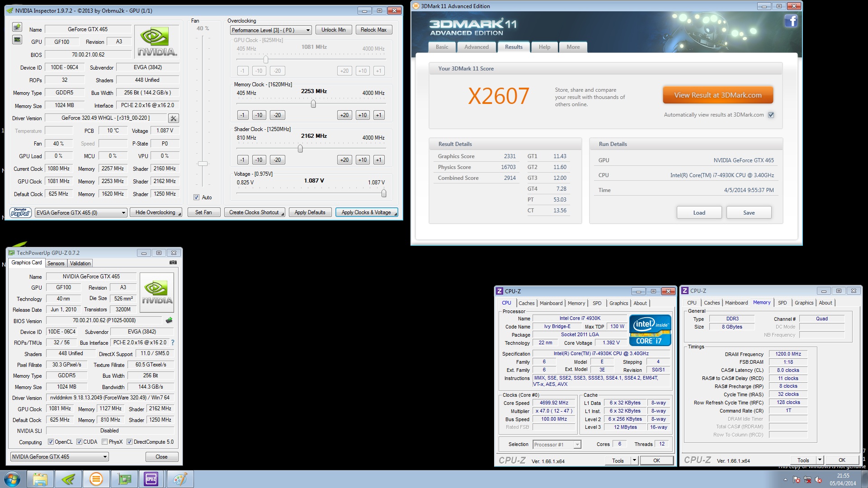Image resolution: width=868 pixels, height=488 pixels.
Task: Open the GPU-Z graphics card selector dropdown
Action: coord(59,457)
